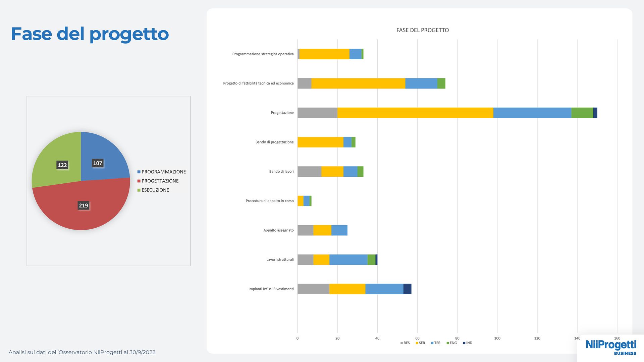Click the Osservatorio NiiProgetti footer note
Screen dimensions: 644x362
[x=82, y=352]
